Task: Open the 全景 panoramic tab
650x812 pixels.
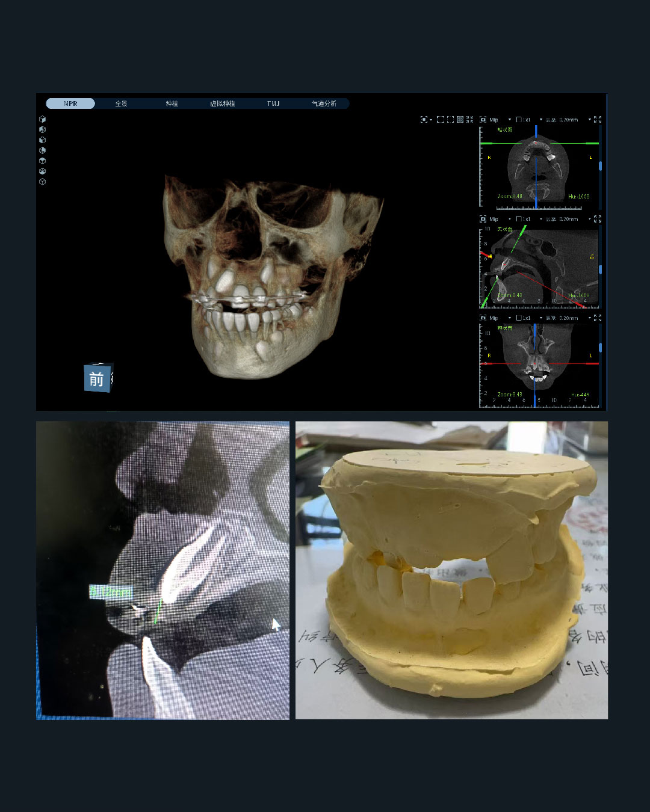Action: point(121,103)
